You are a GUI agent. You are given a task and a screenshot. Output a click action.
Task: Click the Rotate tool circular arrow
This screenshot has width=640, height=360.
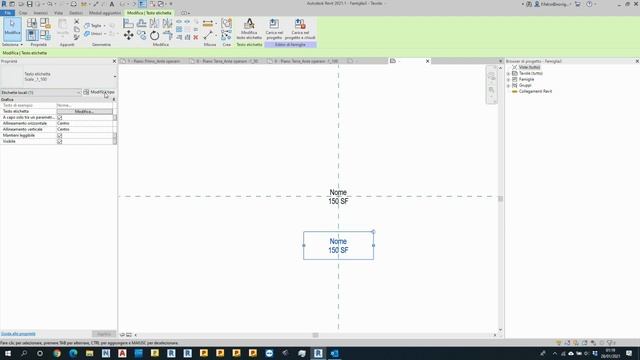click(154, 36)
